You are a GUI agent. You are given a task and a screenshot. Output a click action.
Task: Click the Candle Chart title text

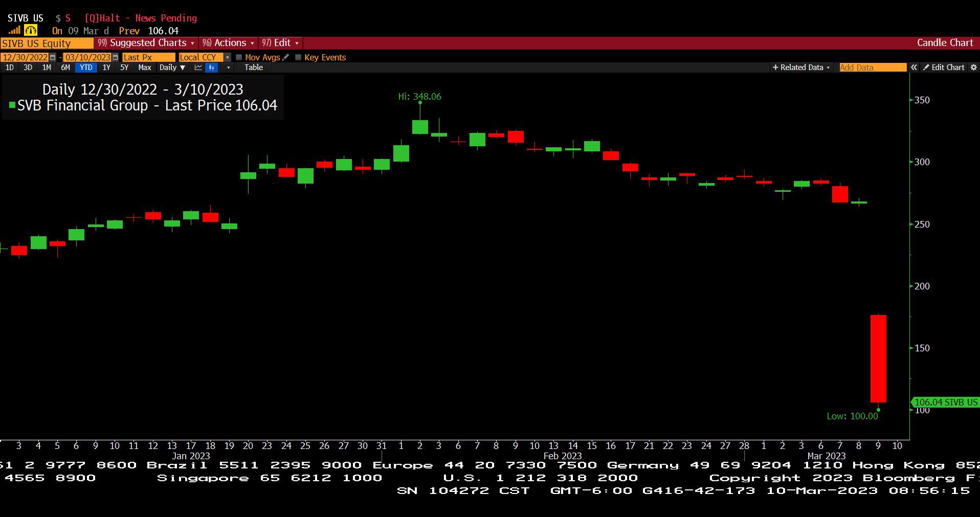[945, 43]
